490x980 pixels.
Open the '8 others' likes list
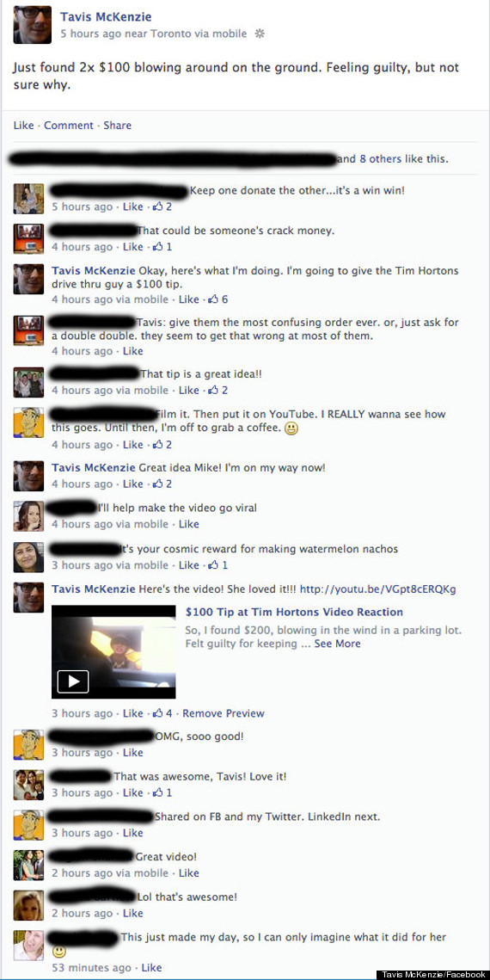point(381,159)
